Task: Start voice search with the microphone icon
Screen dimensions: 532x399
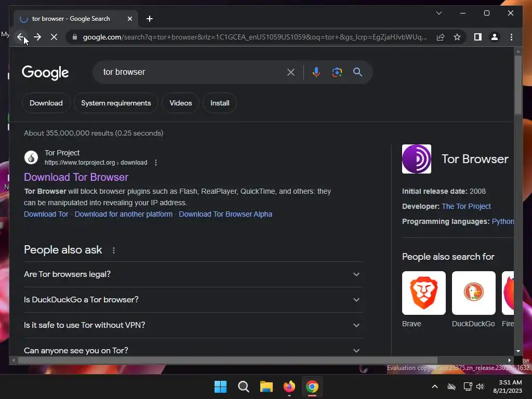Action: pos(316,72)
